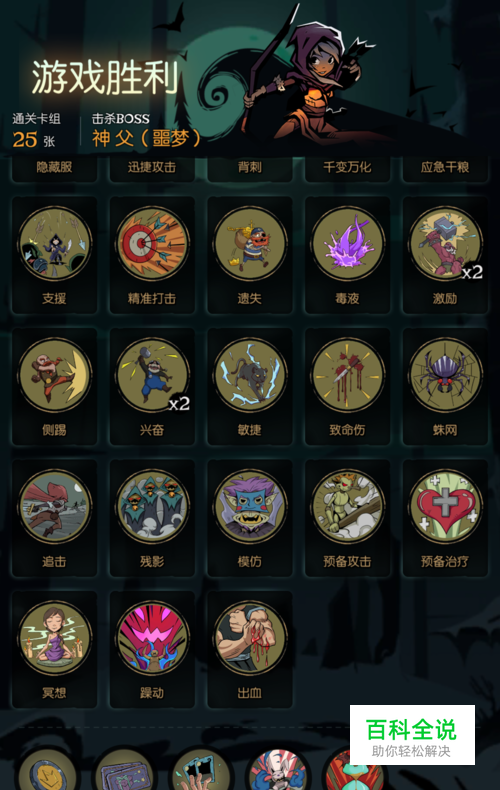The height and width of the screenshot is (790, 500).
Task: Tap the 遗失 card icon
Action: click(x=250, y=243)
